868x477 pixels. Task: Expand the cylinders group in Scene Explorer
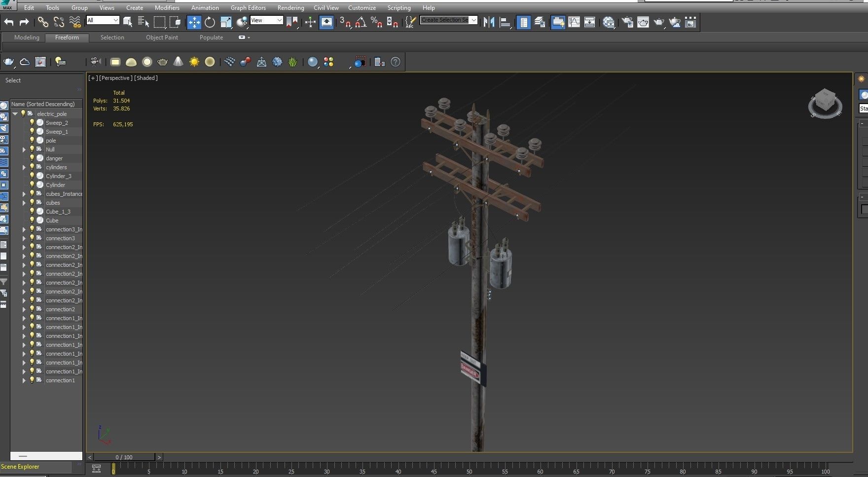tap(24, 167)
